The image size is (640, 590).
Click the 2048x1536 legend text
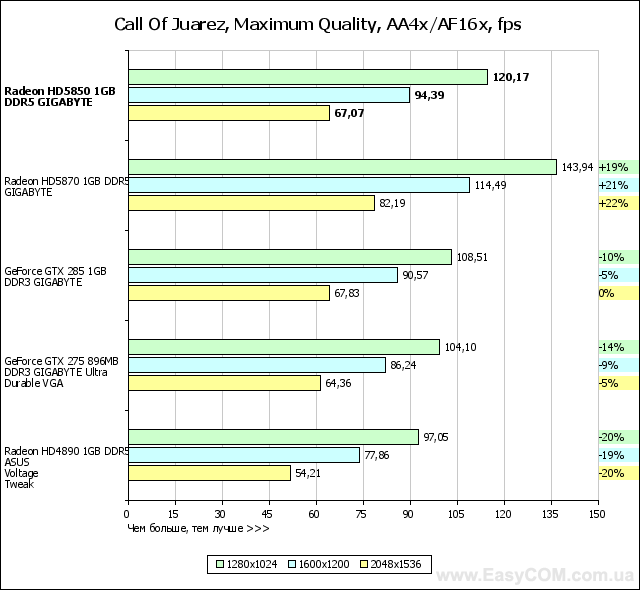[x=396, y=564]
